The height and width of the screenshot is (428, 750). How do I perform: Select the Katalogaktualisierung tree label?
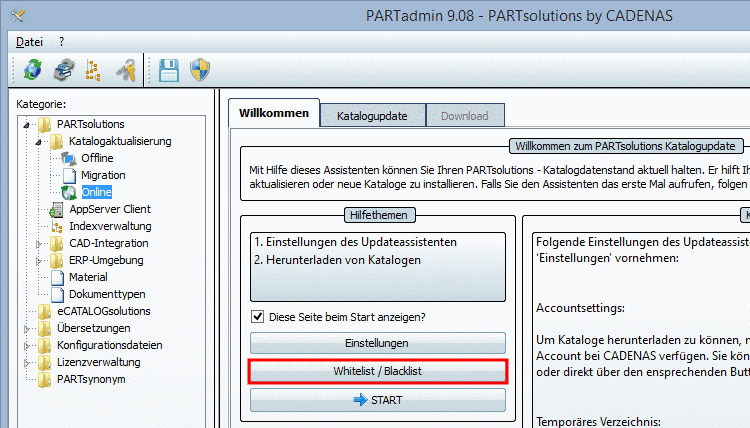pos(120,142)
